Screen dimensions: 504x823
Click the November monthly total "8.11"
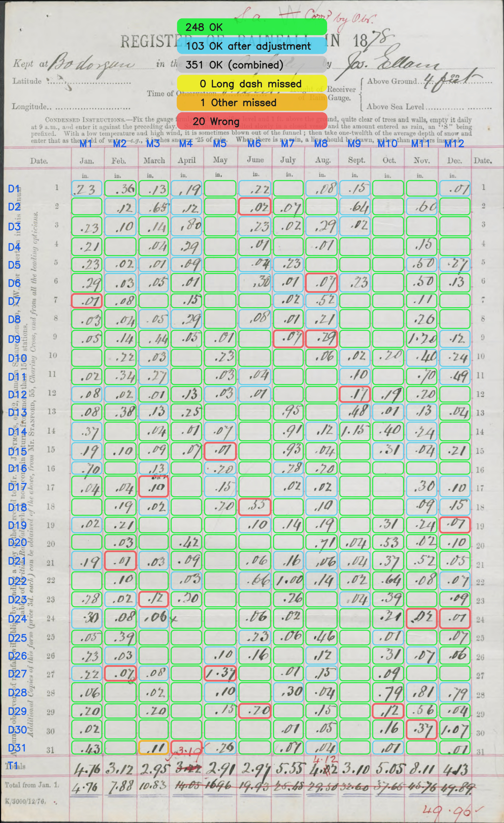pyautogui.click(x=422, y=769)
